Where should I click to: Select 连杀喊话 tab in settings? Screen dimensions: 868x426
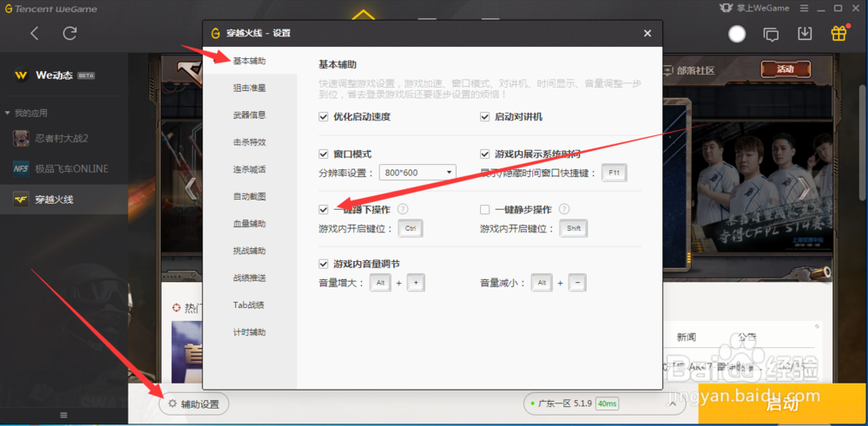(x=250, y=169)
